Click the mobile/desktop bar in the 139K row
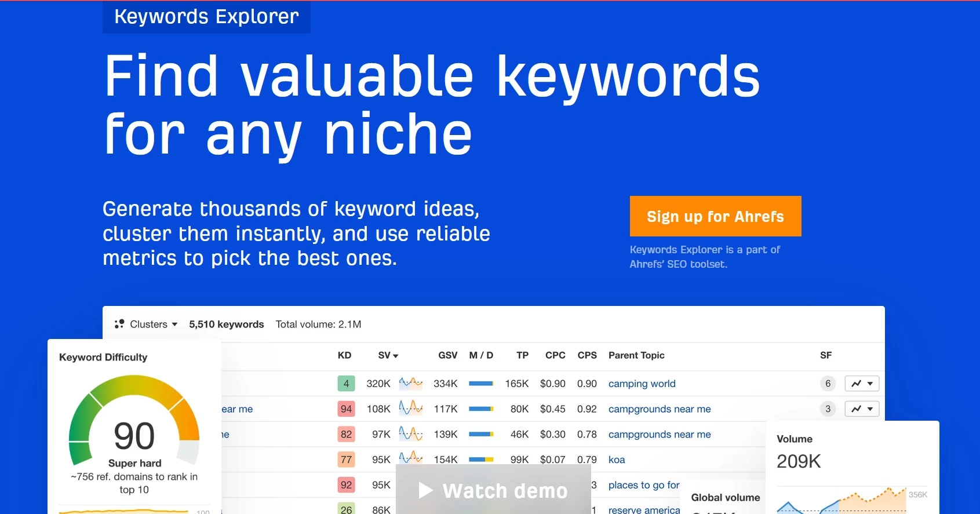Image resolution: width=980 pixels, height=514 pixels. click(x=481, y=435)
